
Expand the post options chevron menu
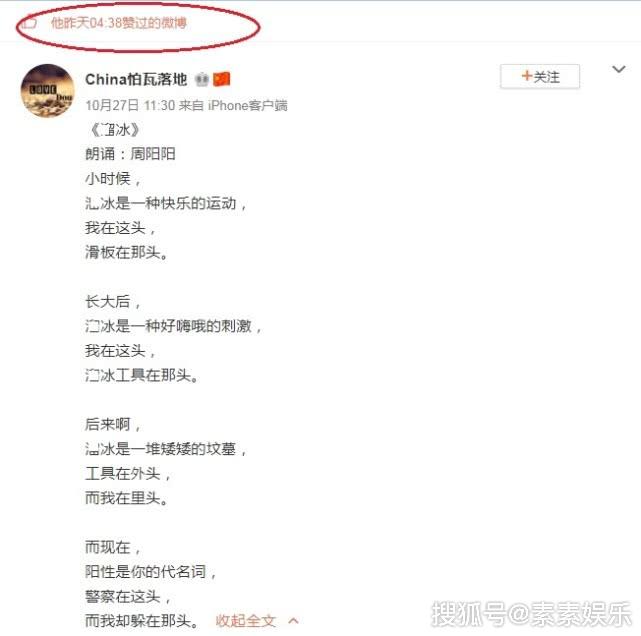tap(619, 69)
